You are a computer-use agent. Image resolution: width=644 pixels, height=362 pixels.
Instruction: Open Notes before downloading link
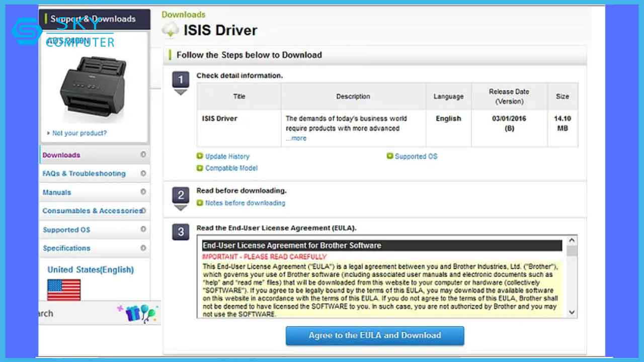245,203
